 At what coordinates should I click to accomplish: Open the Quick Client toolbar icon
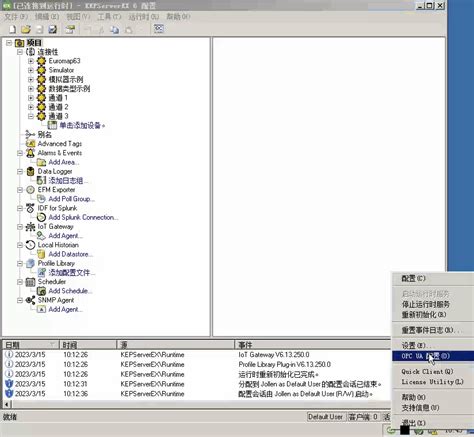(x=159, y=29)
